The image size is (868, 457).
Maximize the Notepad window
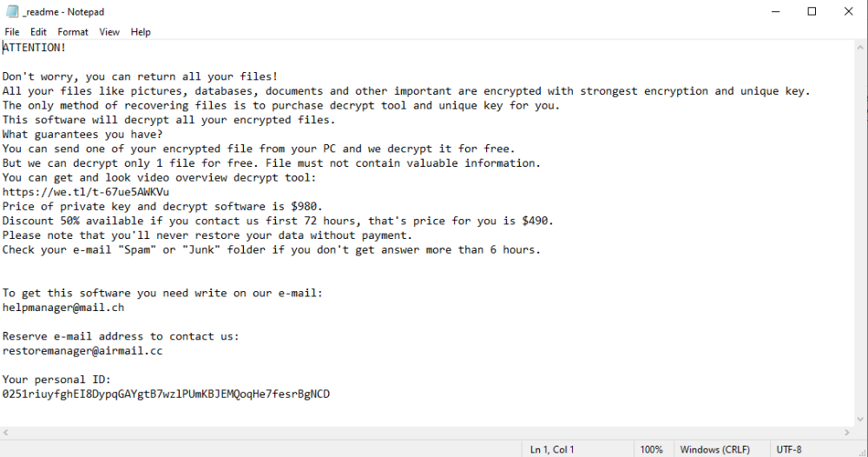click(x=812, y=11)
